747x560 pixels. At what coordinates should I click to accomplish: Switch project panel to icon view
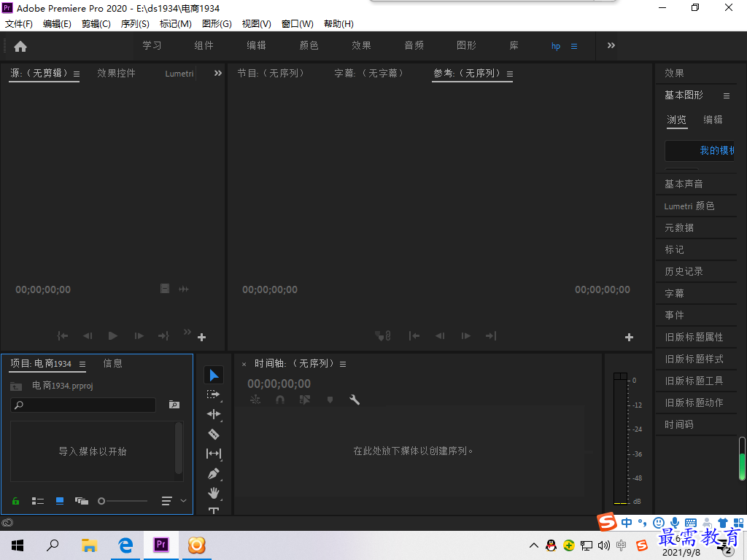[60, 501]
